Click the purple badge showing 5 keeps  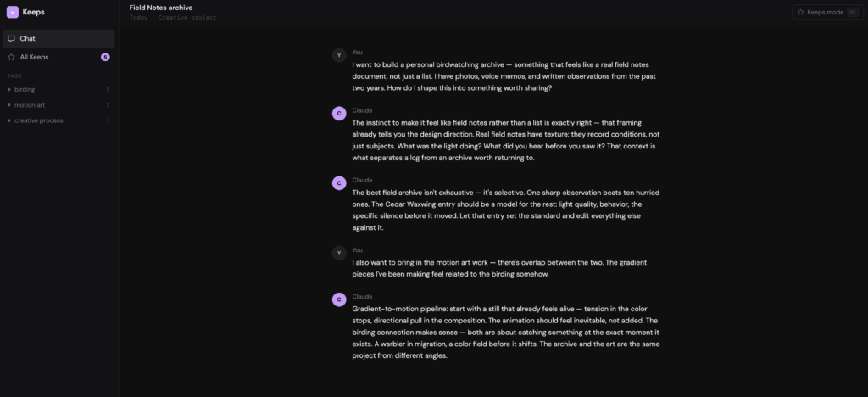(105, 57)
